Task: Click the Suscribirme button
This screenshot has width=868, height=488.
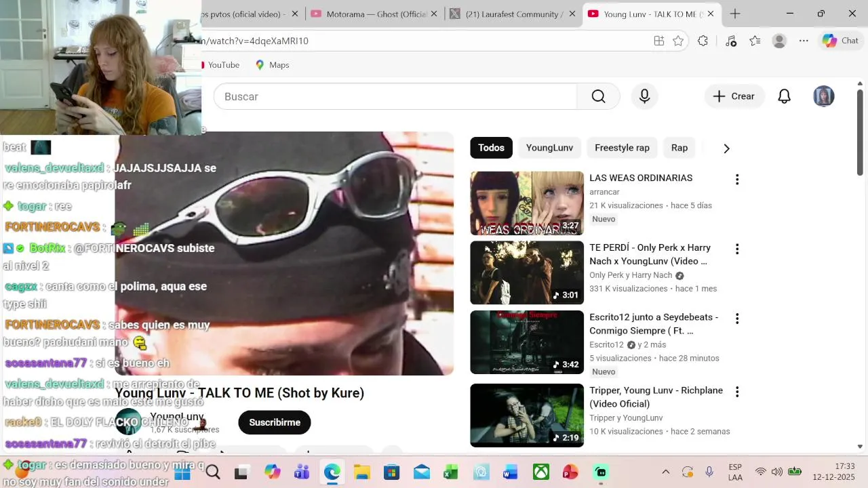Action: 275,422
